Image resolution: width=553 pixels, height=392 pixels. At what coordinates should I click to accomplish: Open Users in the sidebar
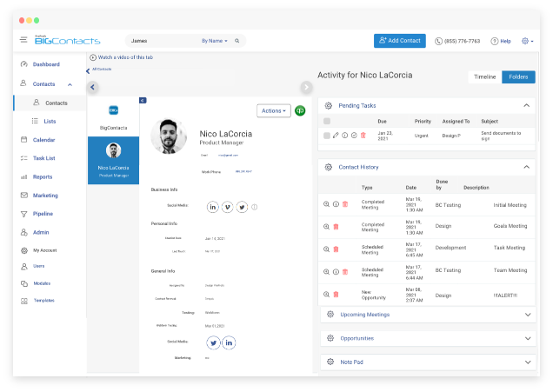coord(39,266)
